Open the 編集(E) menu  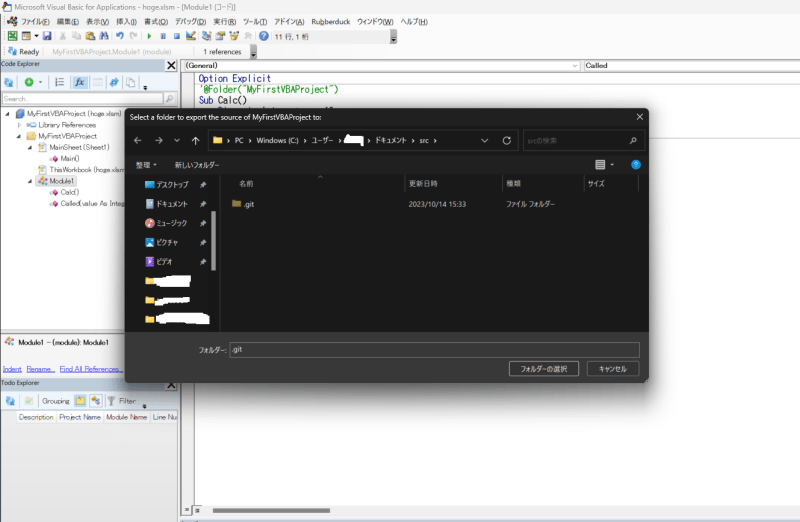coord(67,22)
